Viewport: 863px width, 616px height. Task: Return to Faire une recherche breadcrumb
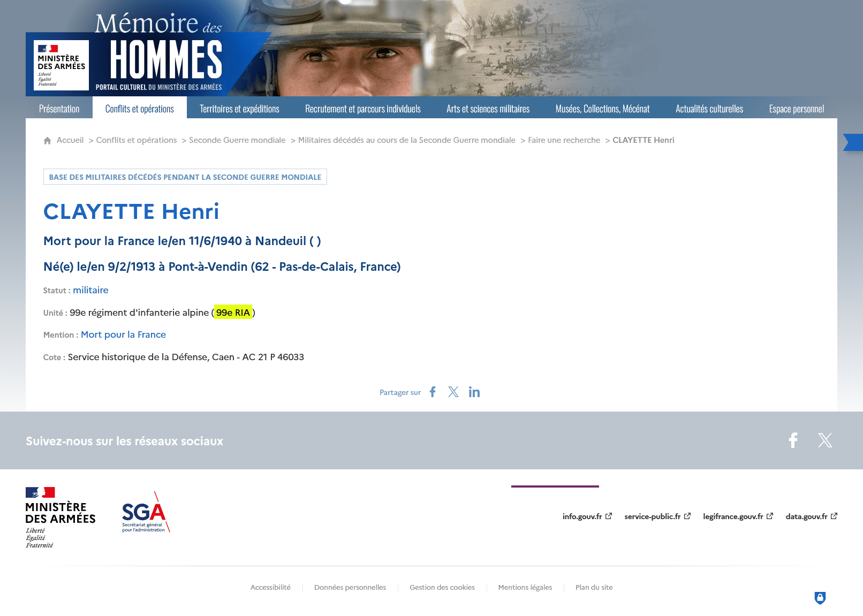pyautogui.click(x=564, y=140)
